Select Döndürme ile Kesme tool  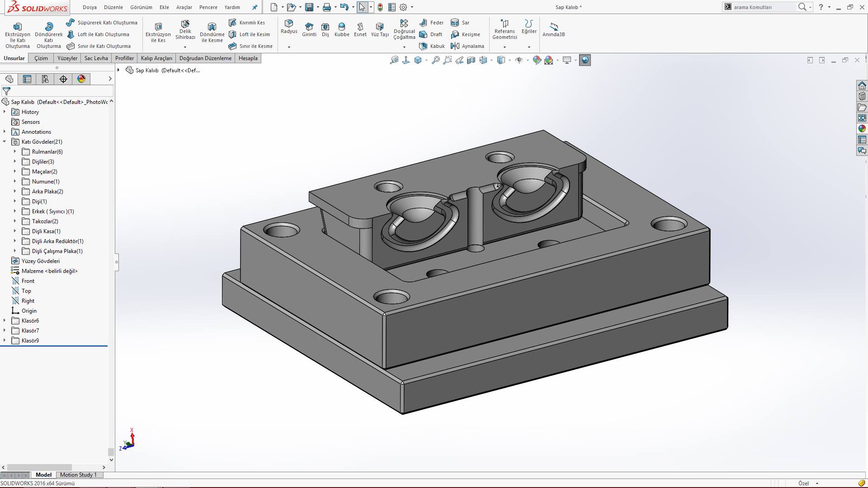point(212,33)
